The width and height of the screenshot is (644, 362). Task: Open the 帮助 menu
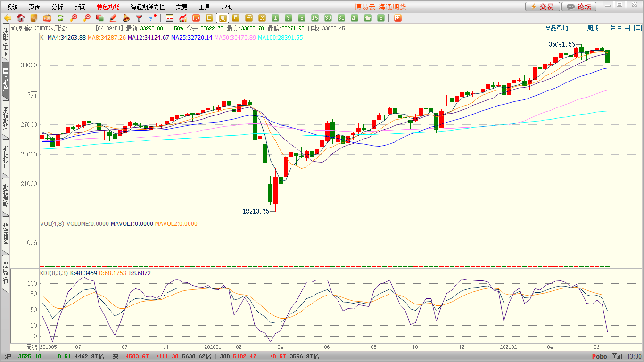point(227,7)
